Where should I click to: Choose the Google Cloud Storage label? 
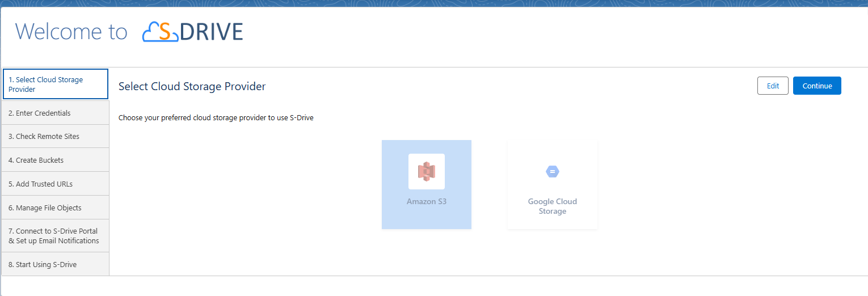552,206
